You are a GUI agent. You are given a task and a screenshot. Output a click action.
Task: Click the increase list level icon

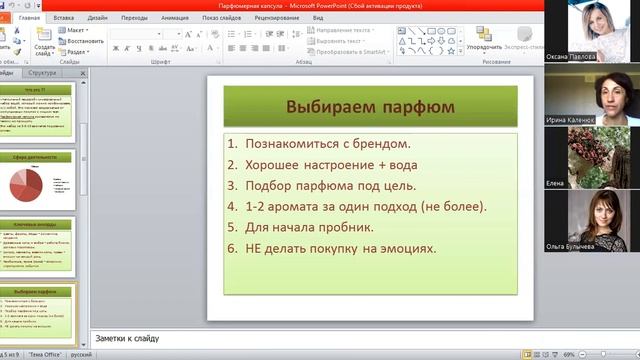coord(280,34)
